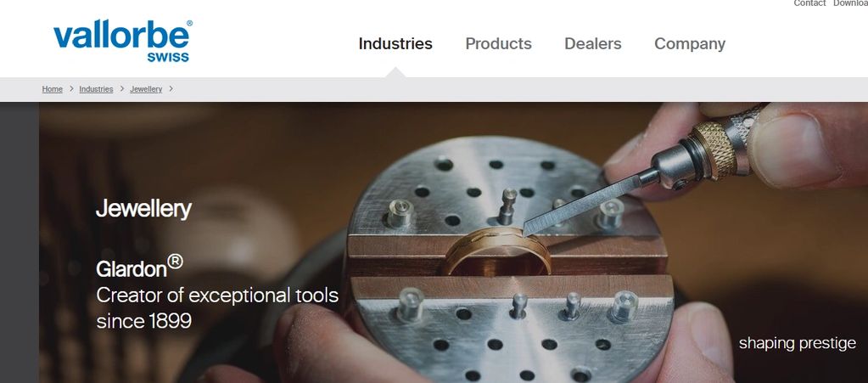Click the registered symbol beside Glardon
Image resolution: width=868 pixels, height=383 pixels.
175,261
